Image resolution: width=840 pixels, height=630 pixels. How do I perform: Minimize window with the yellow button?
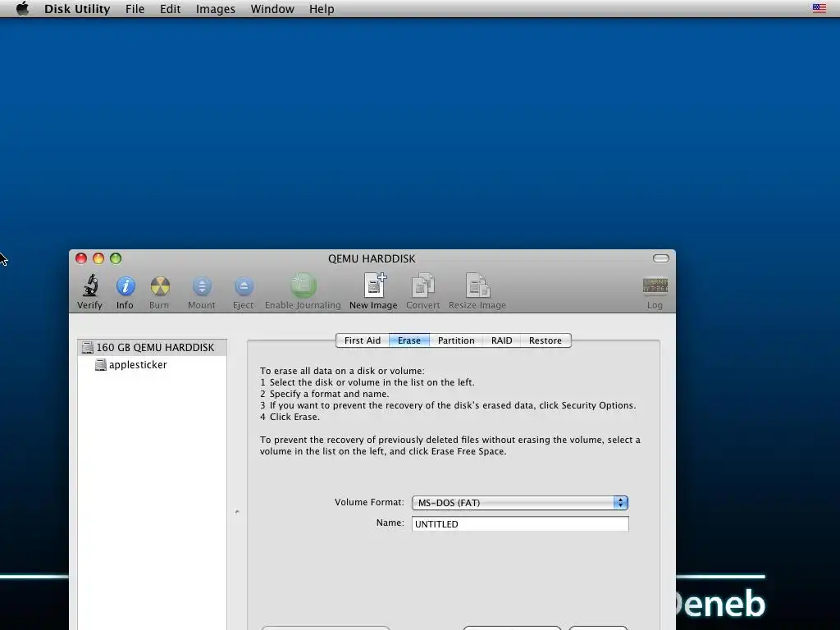click(98, 258)
